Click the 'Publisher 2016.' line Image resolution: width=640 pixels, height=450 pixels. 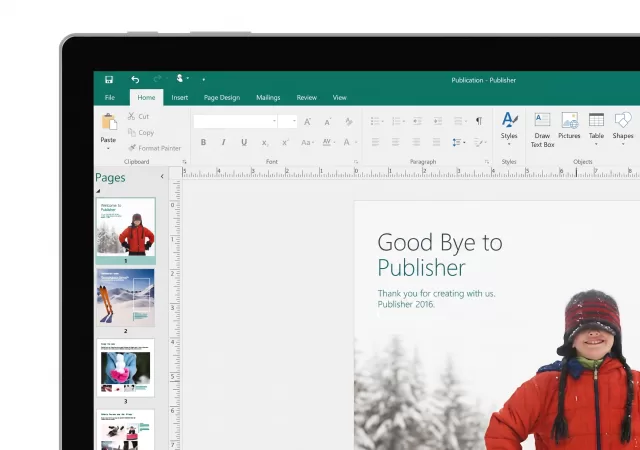pyautogui.click(x=406, y=304)
